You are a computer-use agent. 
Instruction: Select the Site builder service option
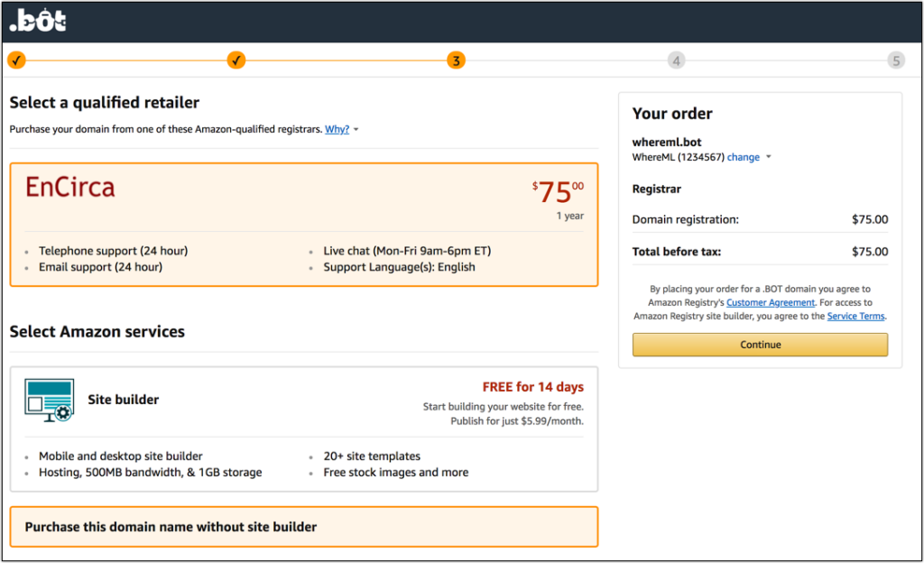(x=304, y=429)
